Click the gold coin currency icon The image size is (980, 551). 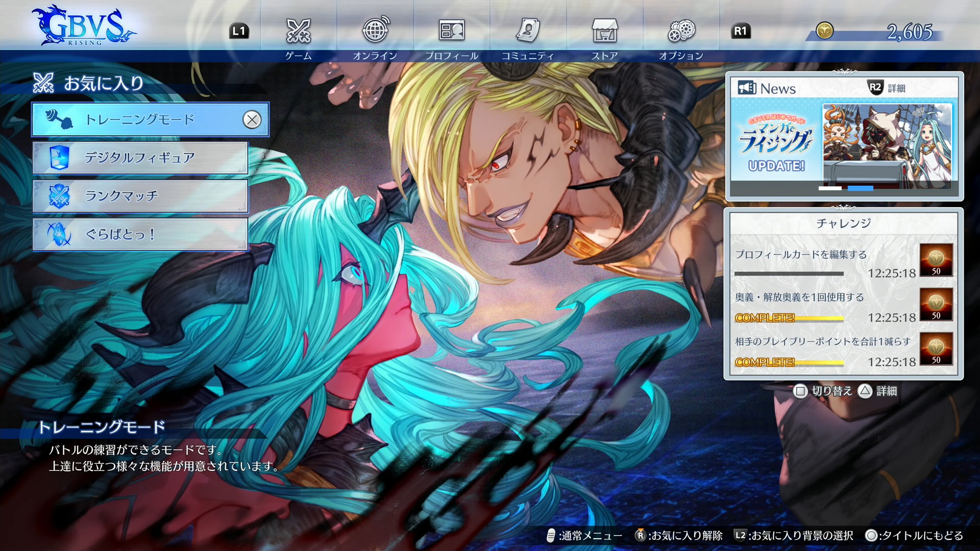pyautogui.click(x=824, y=31)
